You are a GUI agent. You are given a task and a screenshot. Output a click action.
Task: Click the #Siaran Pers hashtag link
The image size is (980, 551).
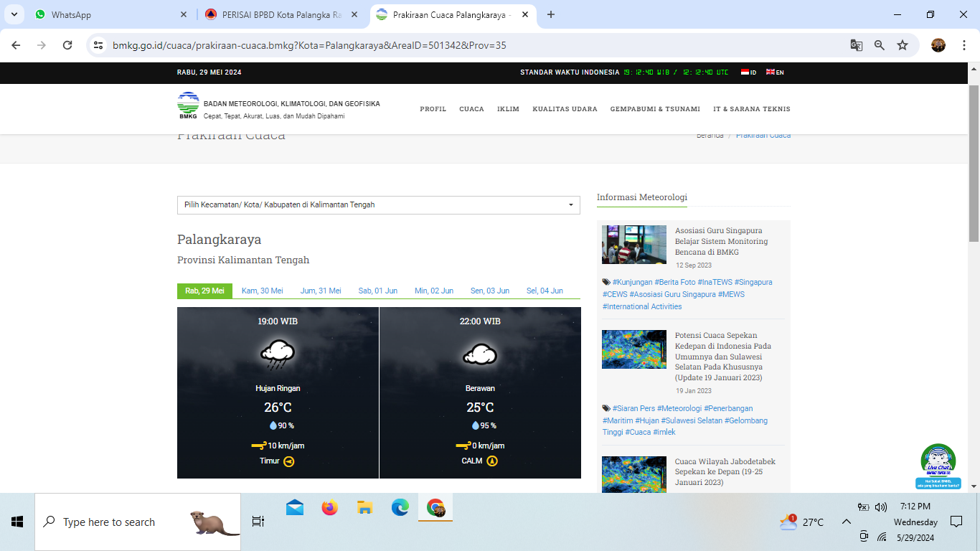(x=633, y=408)
